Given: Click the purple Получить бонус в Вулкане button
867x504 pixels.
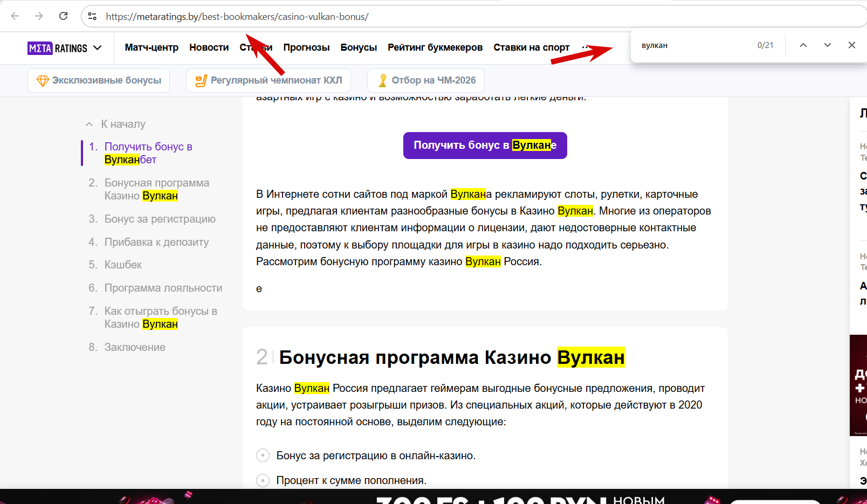Looking at the screenshot, I should 485,146.
